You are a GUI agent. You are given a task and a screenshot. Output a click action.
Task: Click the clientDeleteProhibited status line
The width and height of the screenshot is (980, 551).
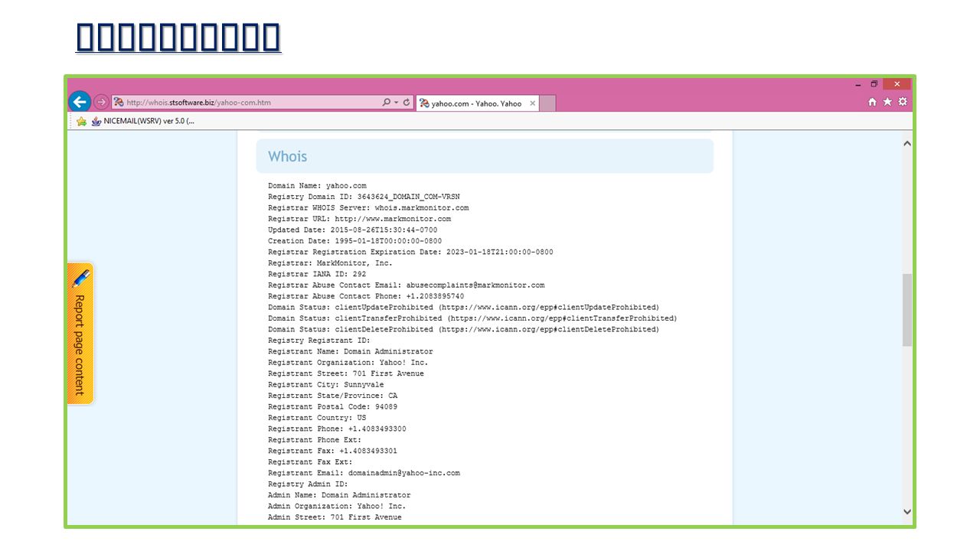(463, 329)
